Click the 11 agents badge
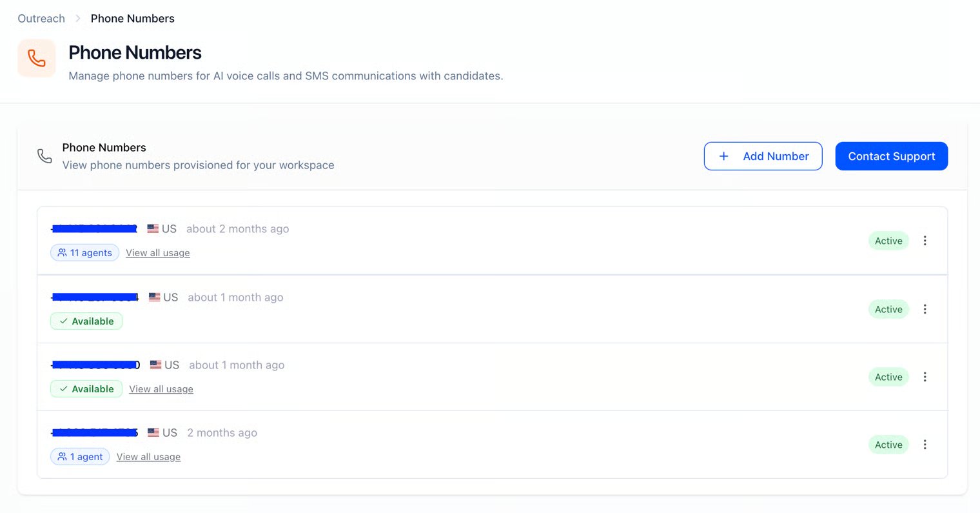The width and height of the screenshot is (980, 513). (x=84, y=253)
